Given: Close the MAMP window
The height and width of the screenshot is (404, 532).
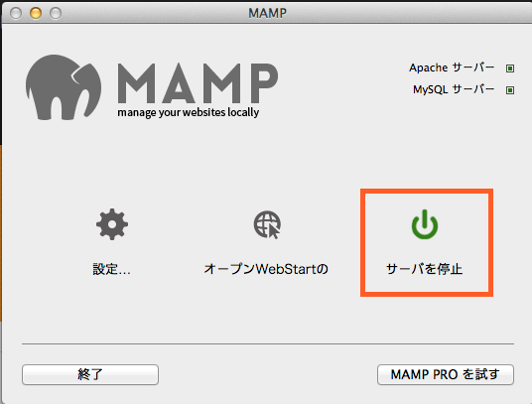Looking at the screenshot, I should 16,13.
